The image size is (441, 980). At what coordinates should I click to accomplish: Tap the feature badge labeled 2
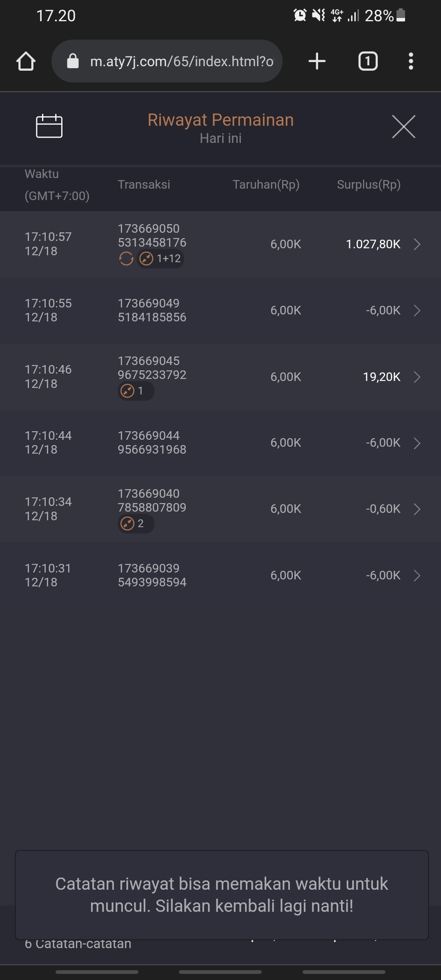136,523
